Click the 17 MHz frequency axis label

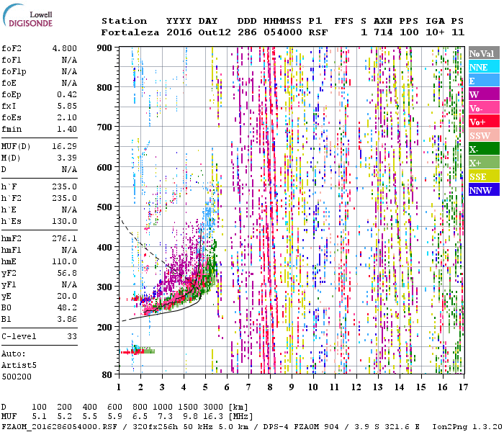(x=463, y=387)
